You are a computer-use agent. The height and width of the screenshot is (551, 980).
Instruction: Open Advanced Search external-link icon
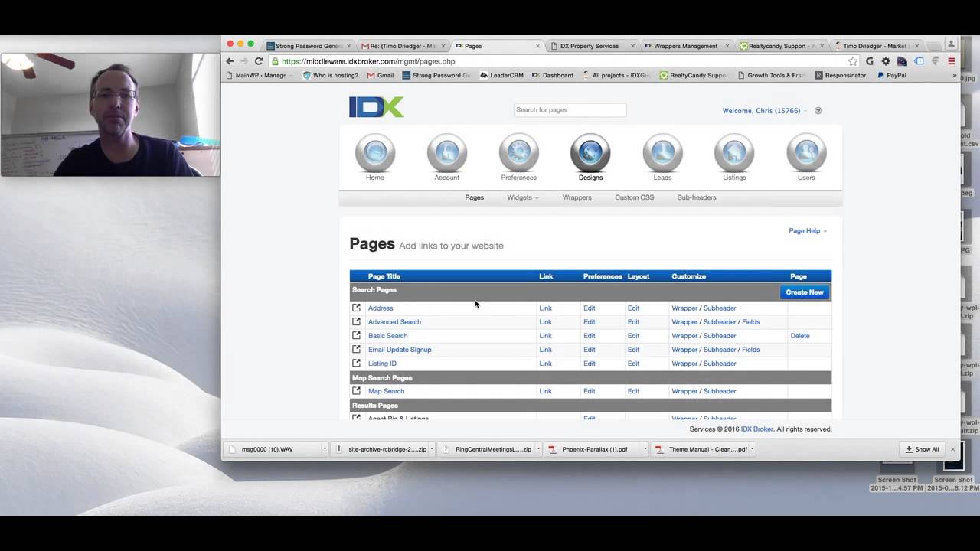click(356, 321)
